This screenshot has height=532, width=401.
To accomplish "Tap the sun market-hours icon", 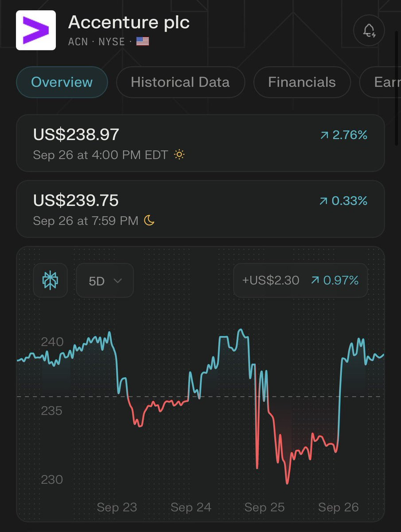I will pos(179,155).
